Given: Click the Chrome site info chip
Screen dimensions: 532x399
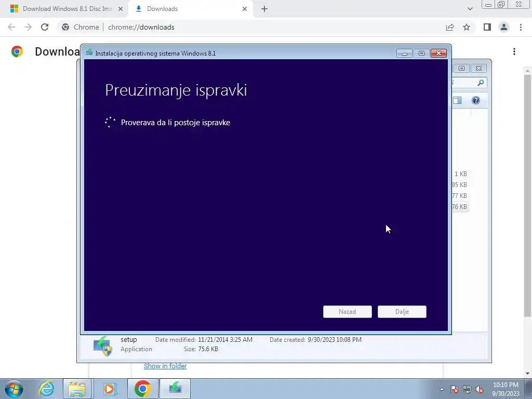Looking at the screenshot, I should click(81, 27).
